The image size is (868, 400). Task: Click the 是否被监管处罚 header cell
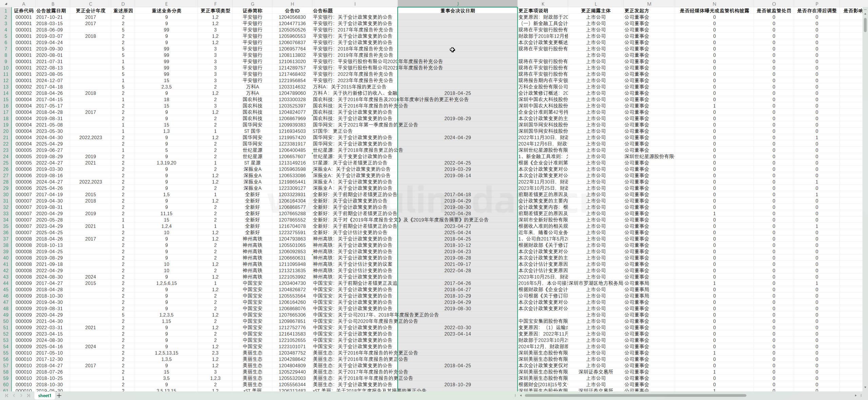[774, 11]
